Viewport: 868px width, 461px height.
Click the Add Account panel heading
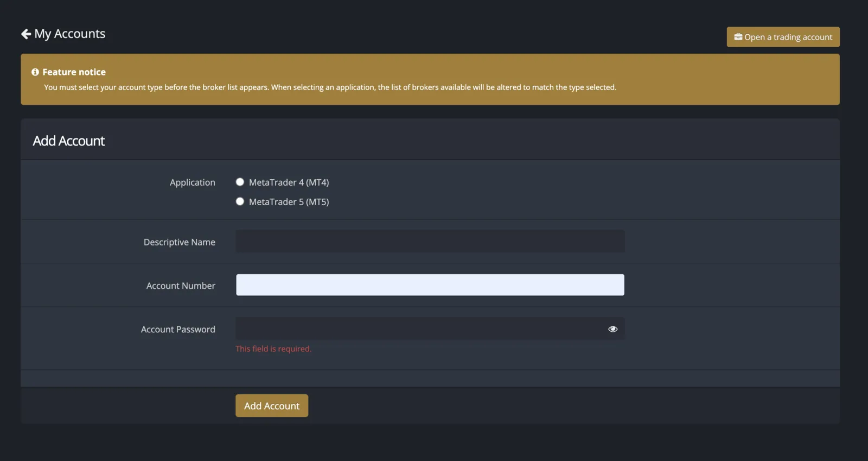click(69, 141)
